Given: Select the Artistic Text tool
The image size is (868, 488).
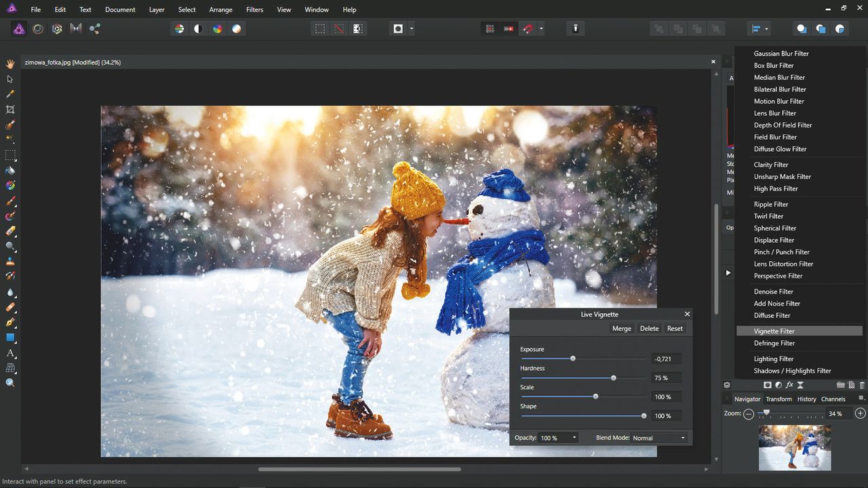Looking at the screenshot, I should point(10,353).
